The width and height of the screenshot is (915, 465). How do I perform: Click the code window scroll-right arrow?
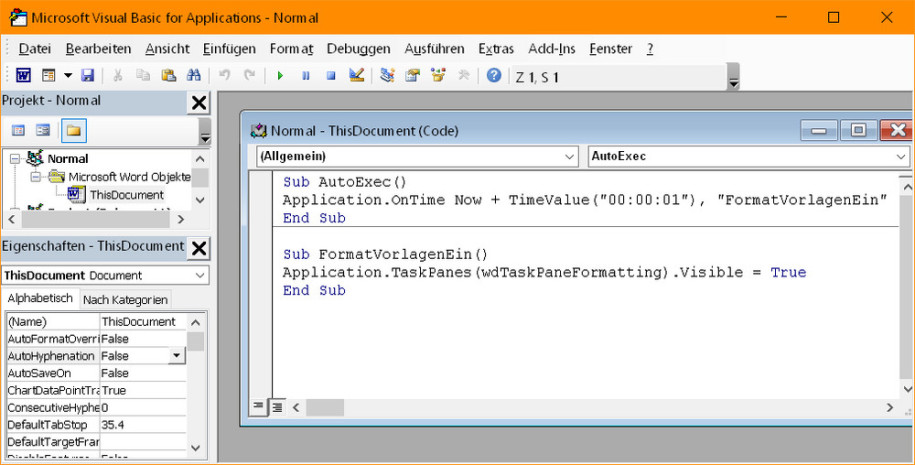890,407
